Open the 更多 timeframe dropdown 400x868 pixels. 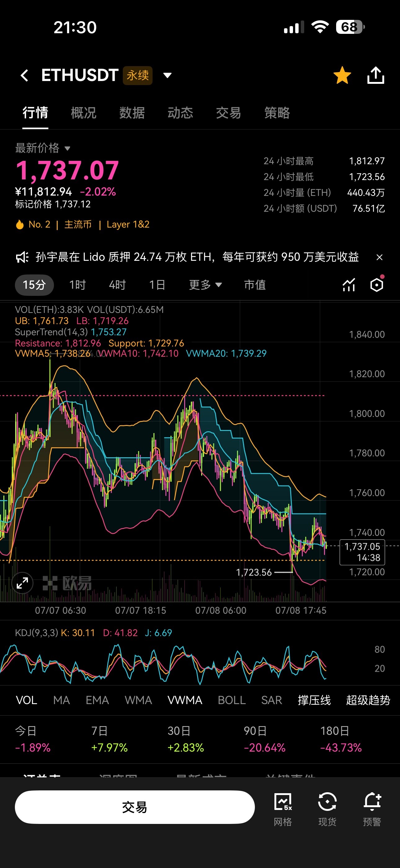[x=205, y=285]
